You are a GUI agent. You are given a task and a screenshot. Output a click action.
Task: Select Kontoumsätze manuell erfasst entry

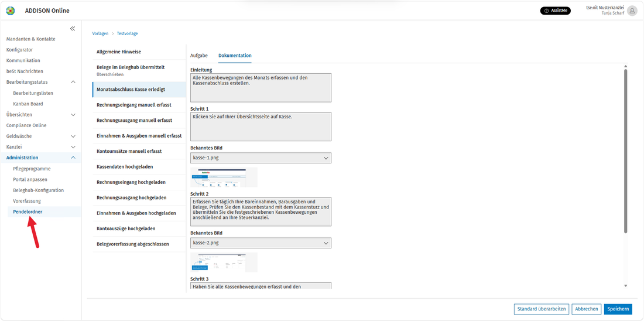139,151
